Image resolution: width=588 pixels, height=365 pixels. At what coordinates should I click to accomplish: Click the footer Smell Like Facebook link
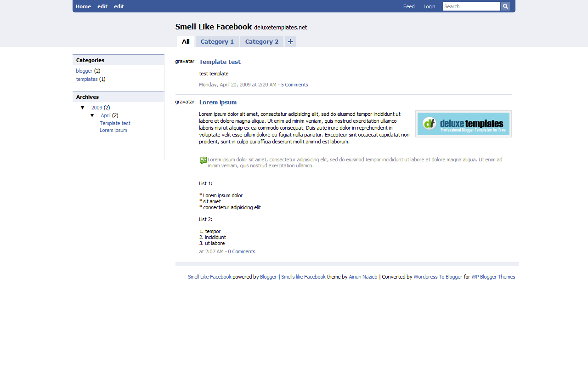click(x=209, y=277)
